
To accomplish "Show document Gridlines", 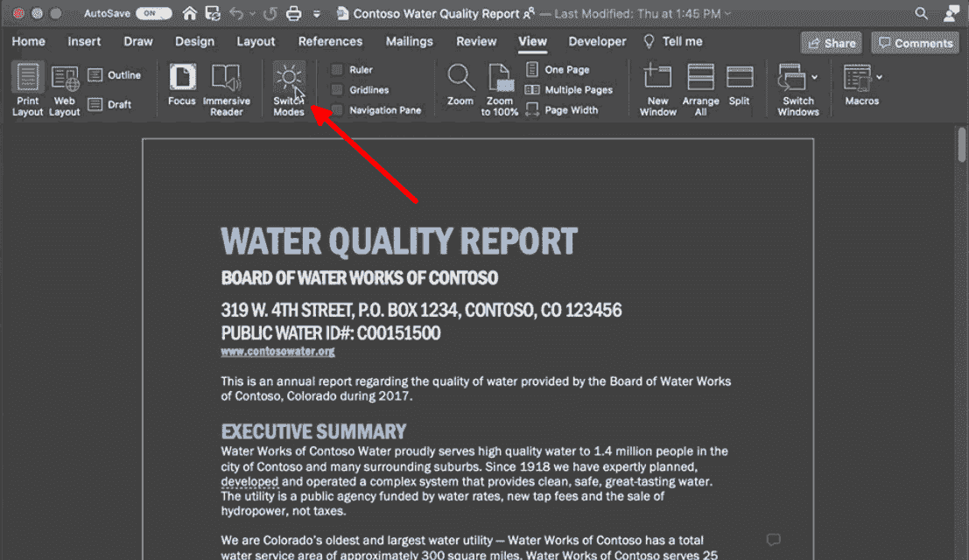I will 338,89.
